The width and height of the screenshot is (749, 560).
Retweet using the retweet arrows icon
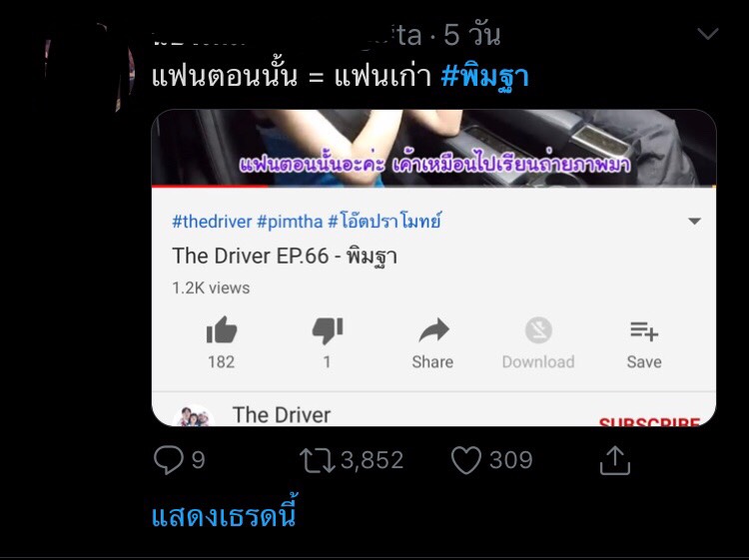coord(318,460)
